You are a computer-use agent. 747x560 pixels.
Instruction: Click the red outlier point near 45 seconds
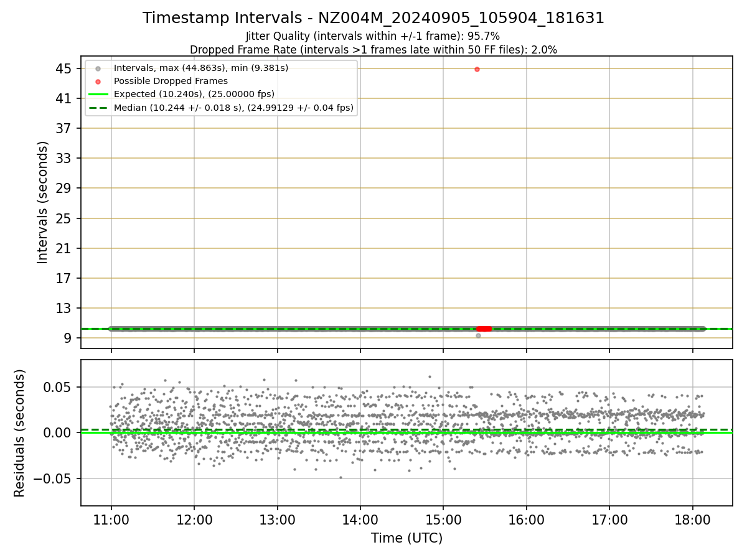tap(477, 69)
